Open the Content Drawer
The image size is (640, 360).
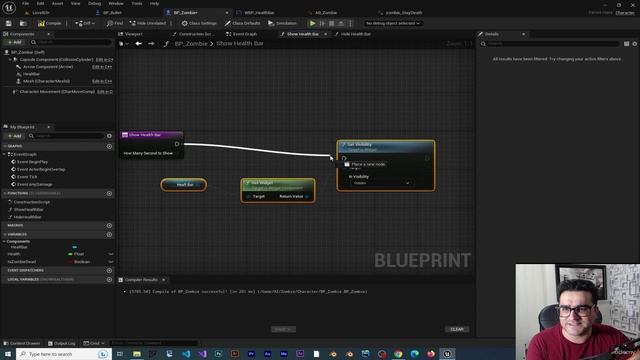pos(22,343)
